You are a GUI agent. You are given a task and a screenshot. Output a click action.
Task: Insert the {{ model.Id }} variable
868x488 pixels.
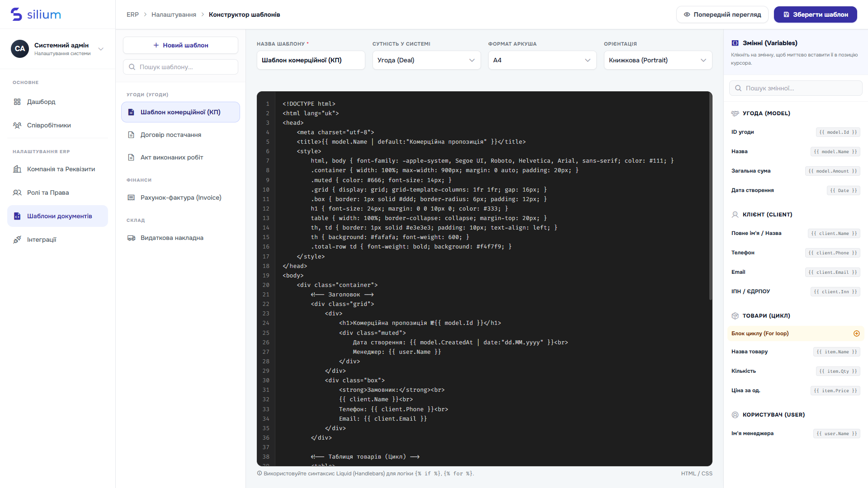coord(838,132)
